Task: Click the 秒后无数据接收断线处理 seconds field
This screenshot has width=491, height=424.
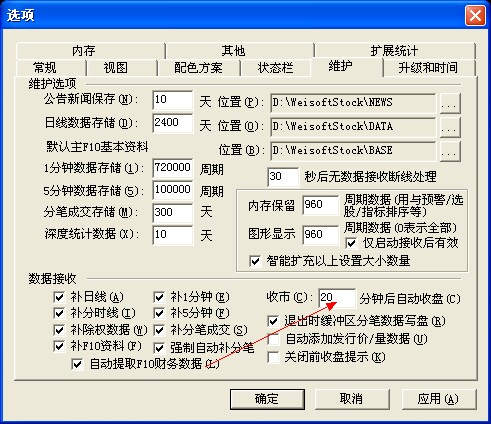Action: point(283,177)
